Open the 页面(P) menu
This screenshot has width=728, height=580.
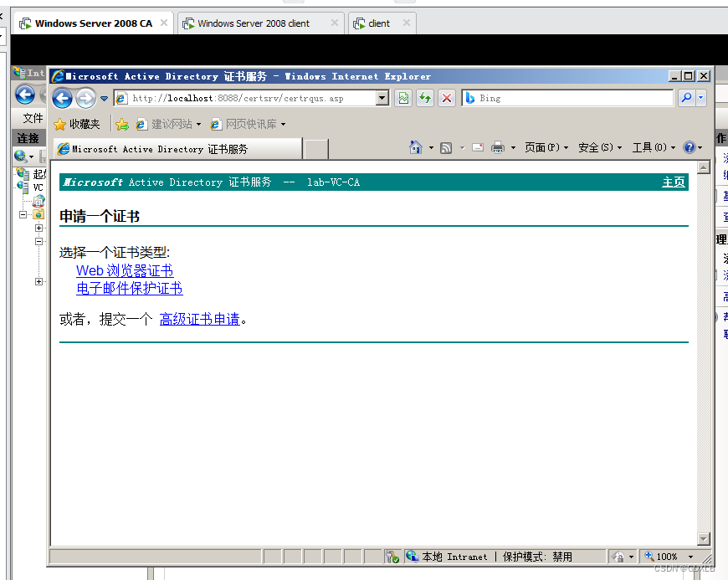(546, 147)
